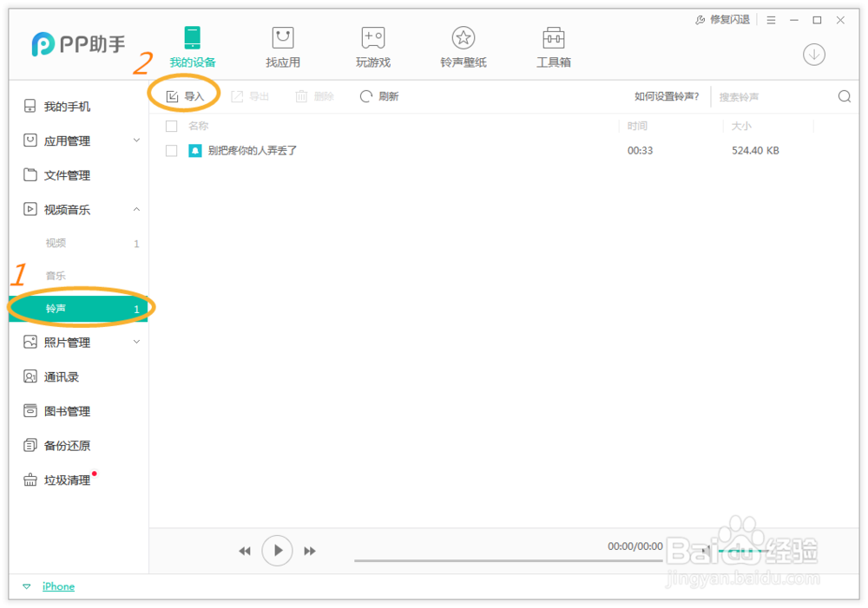This screenshot has width=868, height=608.
Task: Collapse the 视频音乐 chevron
Action: click(136, 209)
